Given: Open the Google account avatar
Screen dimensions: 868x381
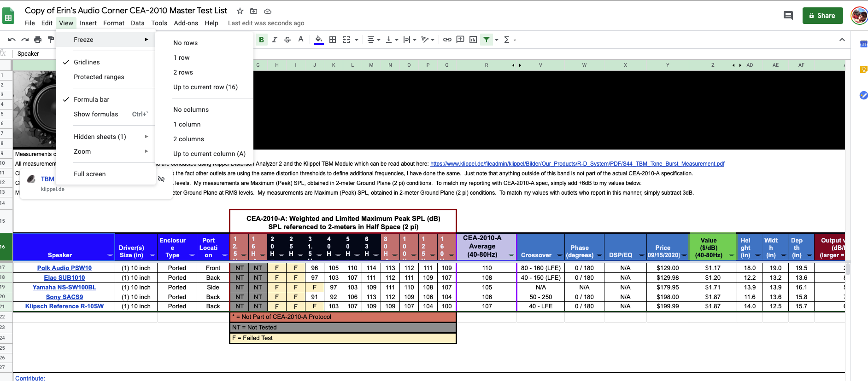Looking at the screenshot, I should (859, 16).
